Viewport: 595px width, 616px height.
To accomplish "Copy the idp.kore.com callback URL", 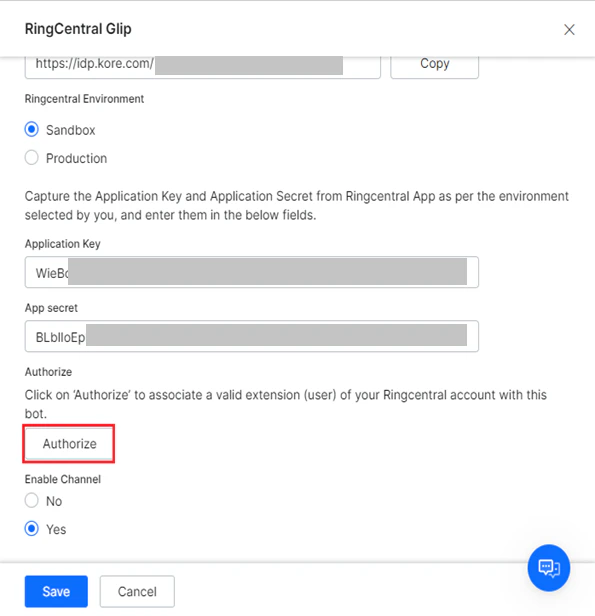I will (x=434, y=65).
